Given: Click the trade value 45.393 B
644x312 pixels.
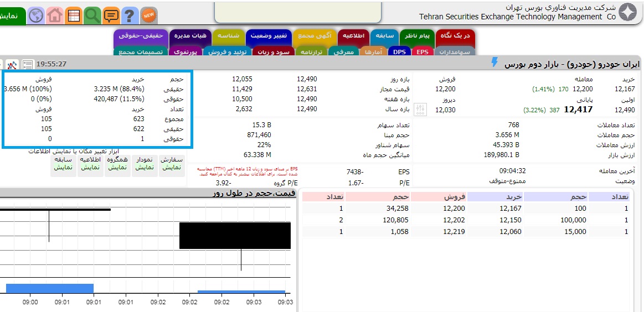Looking at the screenshot, I should (x=506, y=145).
